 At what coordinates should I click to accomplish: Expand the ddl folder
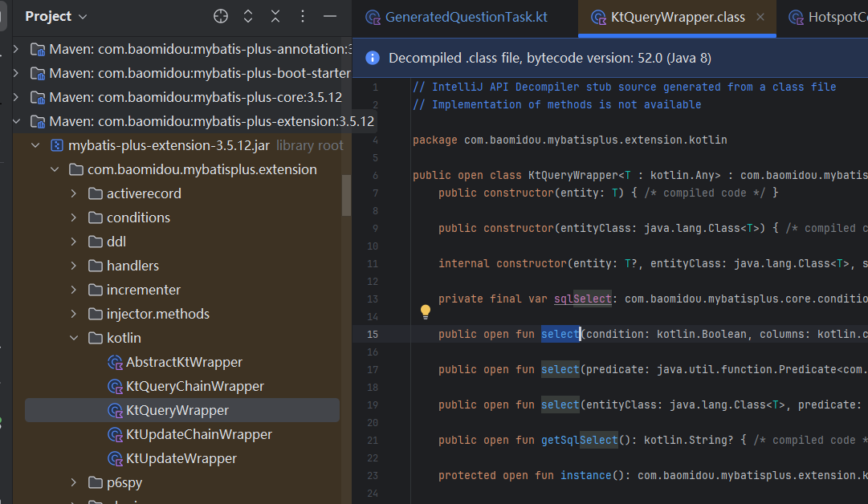point(74,242)
